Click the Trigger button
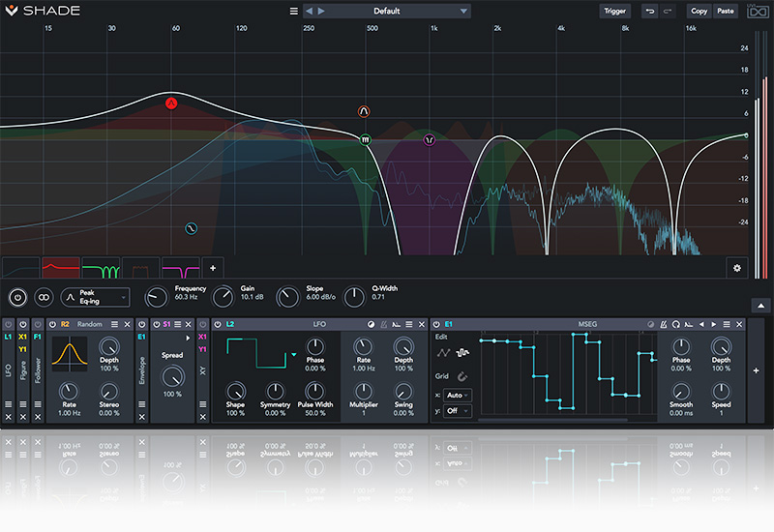This screenshot has height=532, width=774. 615,12
